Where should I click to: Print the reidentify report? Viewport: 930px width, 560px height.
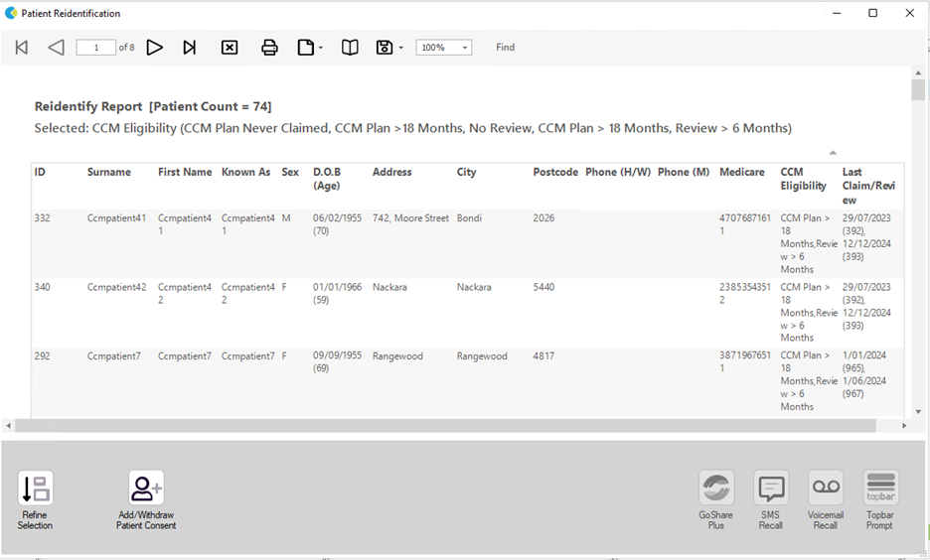[269, 48]
